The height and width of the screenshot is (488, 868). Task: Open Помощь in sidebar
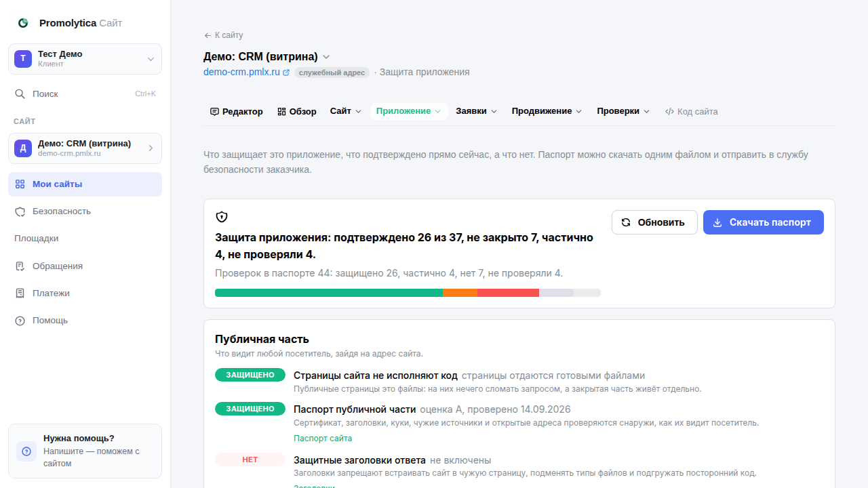pos(85,321)
